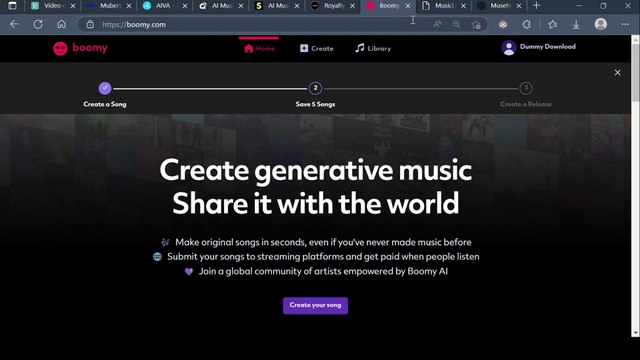
Task: Open the Create navigation tab
Action: tap(317, 49)
